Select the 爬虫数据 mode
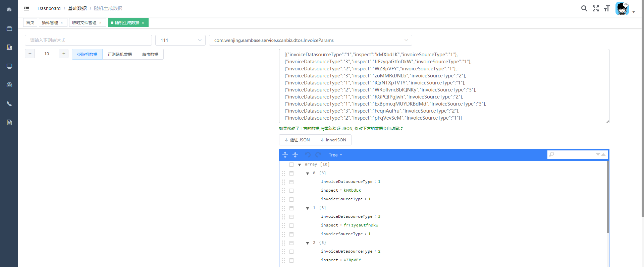This screenshot has width=644, height=267. [150, 54]
